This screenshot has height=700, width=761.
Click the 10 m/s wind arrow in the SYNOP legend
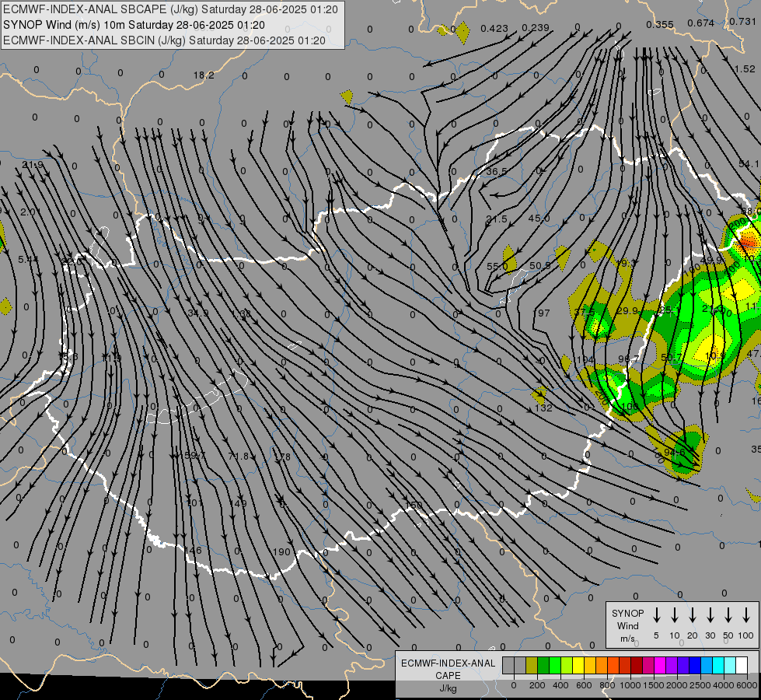[x=675, y=615]
